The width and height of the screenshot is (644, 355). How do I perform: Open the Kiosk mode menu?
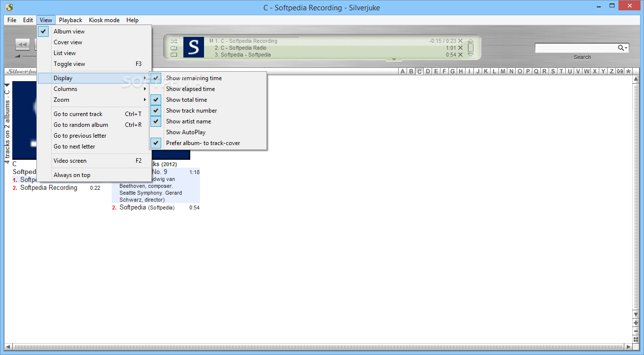[x=104, y=20]
